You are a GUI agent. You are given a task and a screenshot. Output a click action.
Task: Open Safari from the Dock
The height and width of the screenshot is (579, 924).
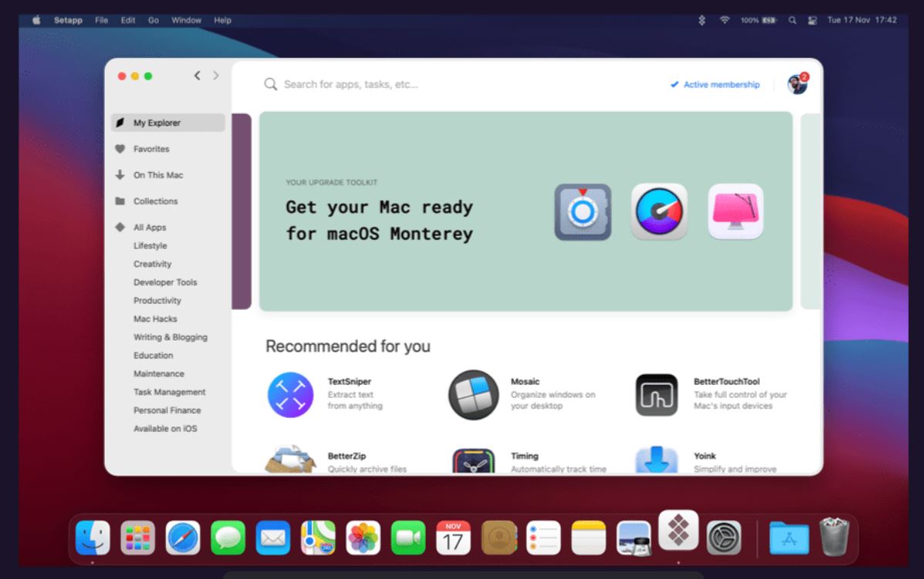(183, 537)
